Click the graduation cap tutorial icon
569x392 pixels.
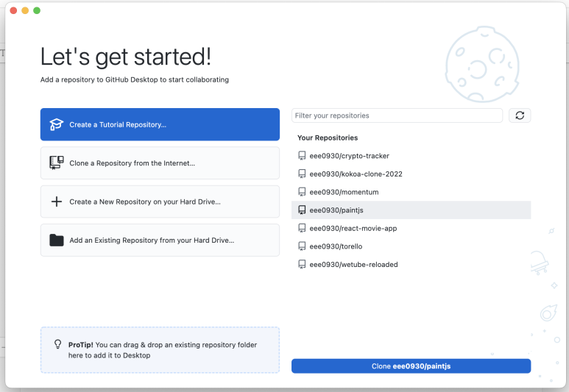56,124
